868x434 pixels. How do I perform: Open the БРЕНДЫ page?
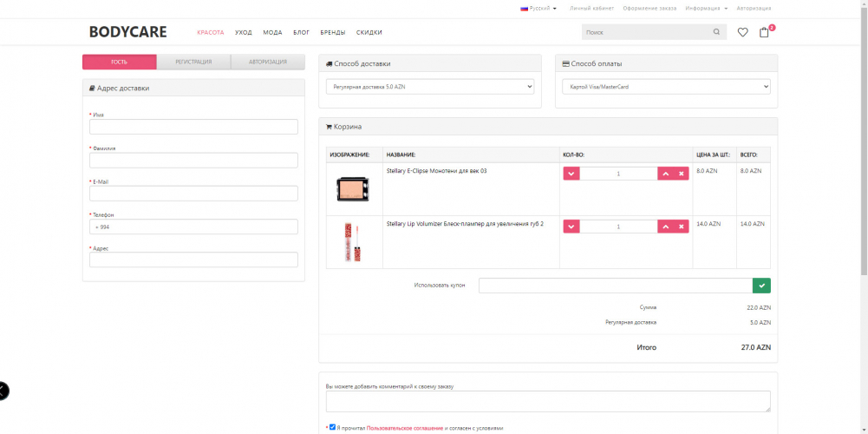click(x=333, y=33)
